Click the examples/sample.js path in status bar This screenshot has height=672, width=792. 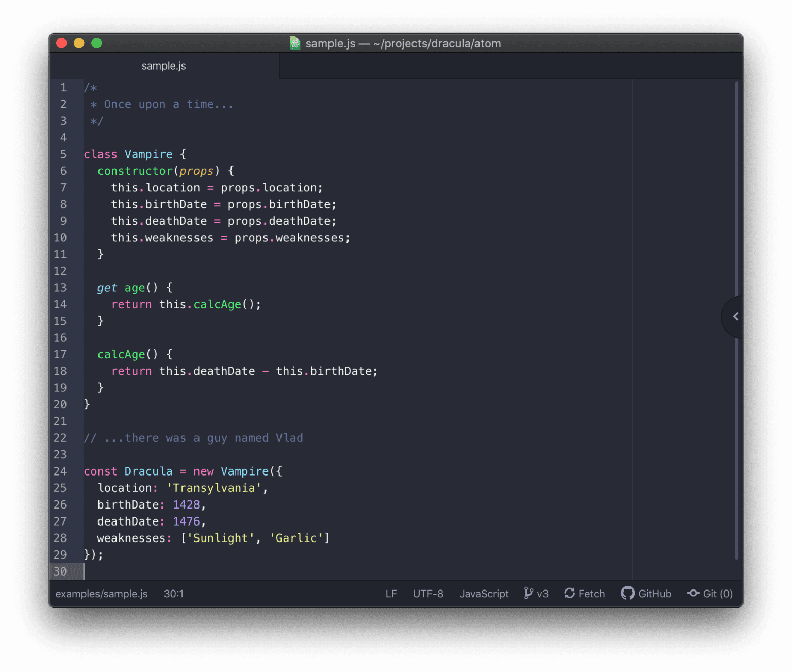click(x=101, y=593)
